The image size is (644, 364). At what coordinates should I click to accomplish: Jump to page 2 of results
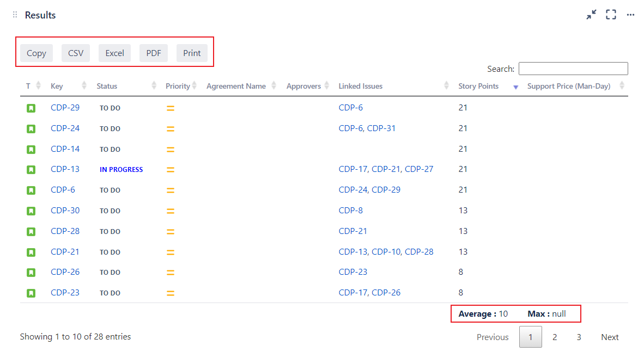tap(555, 337)
